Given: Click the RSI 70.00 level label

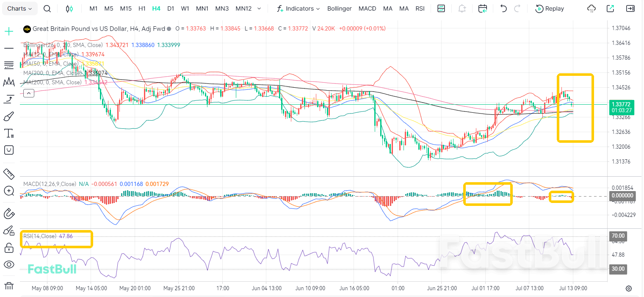Looking at the screenshot, I should pyautogui.click(x=618, y=236).
